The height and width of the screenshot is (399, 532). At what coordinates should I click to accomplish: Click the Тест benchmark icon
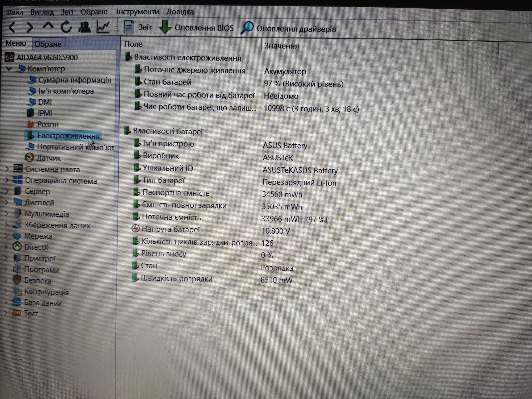click(x=16, y=313)
